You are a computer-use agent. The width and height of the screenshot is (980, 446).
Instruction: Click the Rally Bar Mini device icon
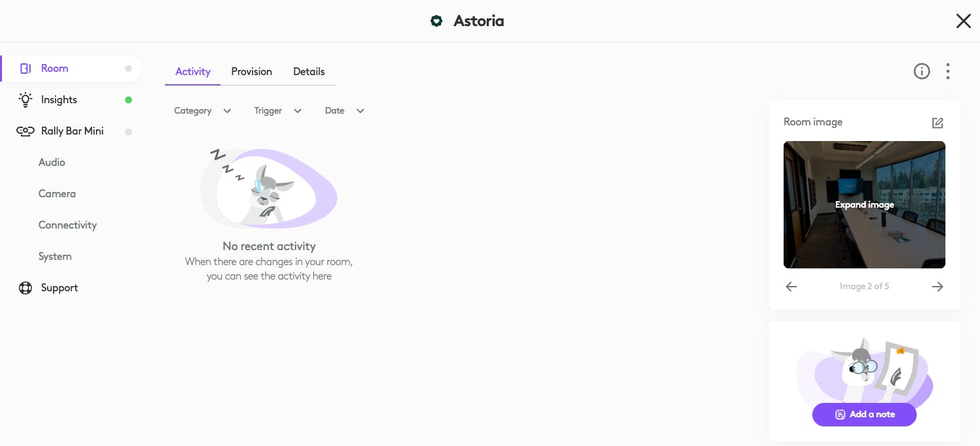coord(25,131)
